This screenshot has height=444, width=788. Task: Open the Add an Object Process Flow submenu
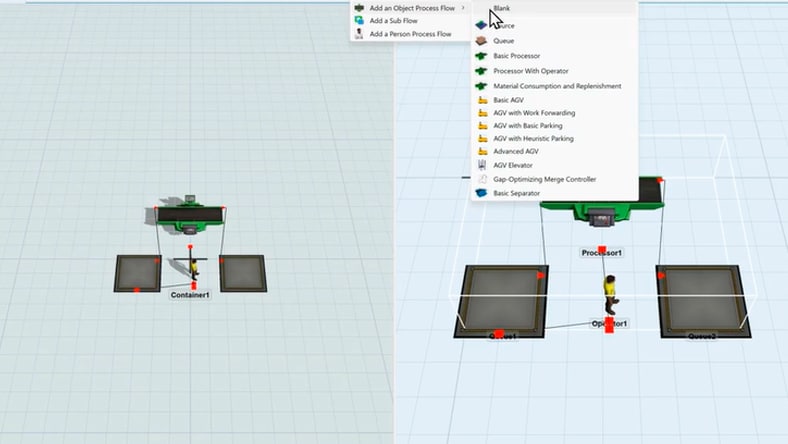click(x=410, y=8)
